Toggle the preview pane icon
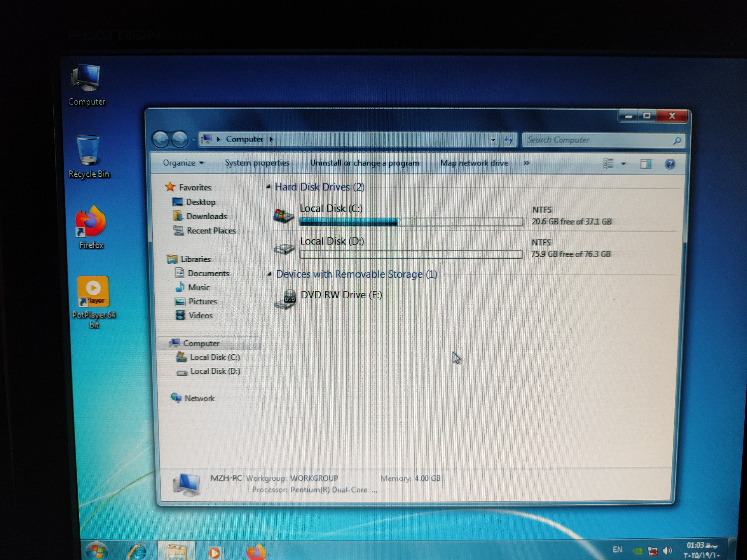Viewport: 747px width, 560px height. pyautogui.click(x=645, y=164)
